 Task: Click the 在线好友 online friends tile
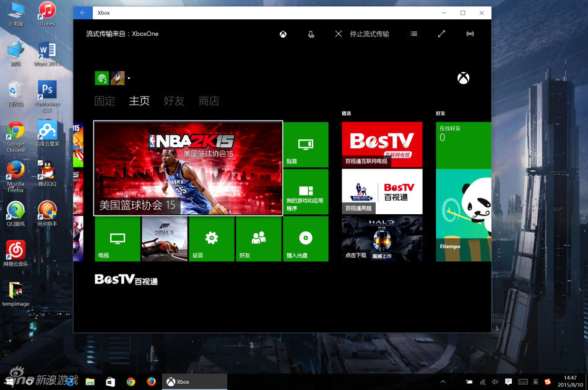click(463, 145)
